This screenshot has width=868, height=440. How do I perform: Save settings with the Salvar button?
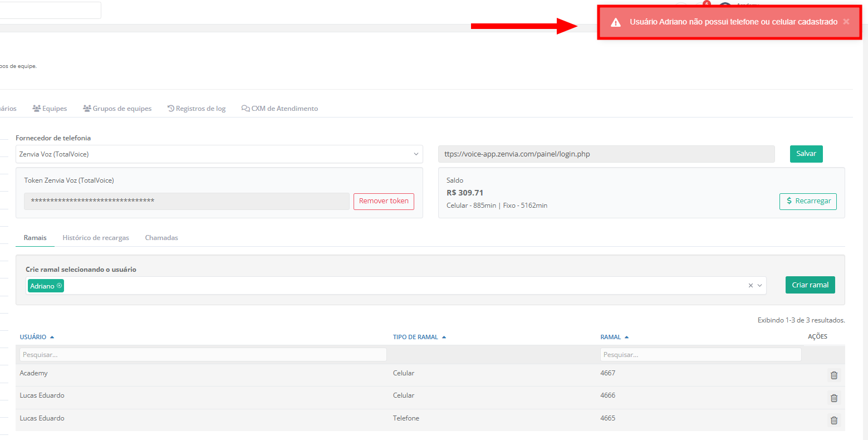click(x=806, y=154)
